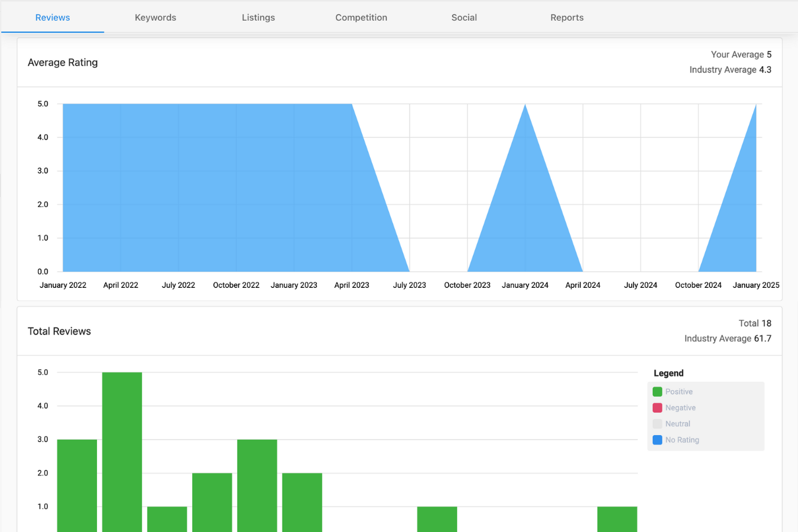Toggle the Negative series legend label
The height and width of the screenshot is (532, 798).
[x=680, y=408]
